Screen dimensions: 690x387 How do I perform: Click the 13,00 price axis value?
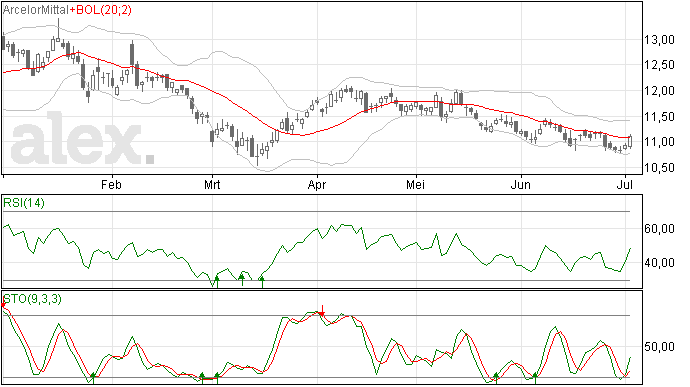(x=660, y=40)
